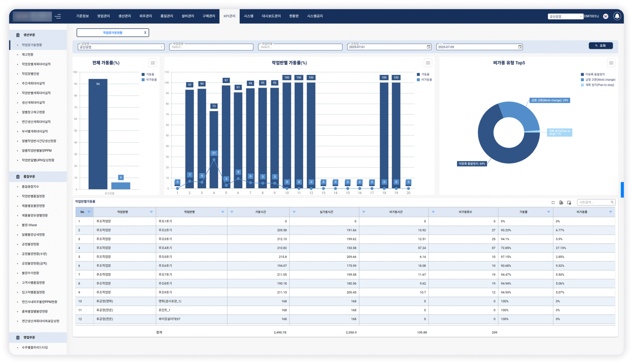The image size is (633, 364).
Task: Click the filter icon in 작업장명 column
Action: 151,212
